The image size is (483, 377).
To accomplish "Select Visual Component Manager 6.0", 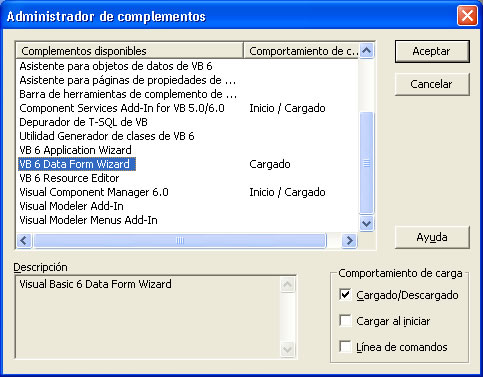I will 94,192.
